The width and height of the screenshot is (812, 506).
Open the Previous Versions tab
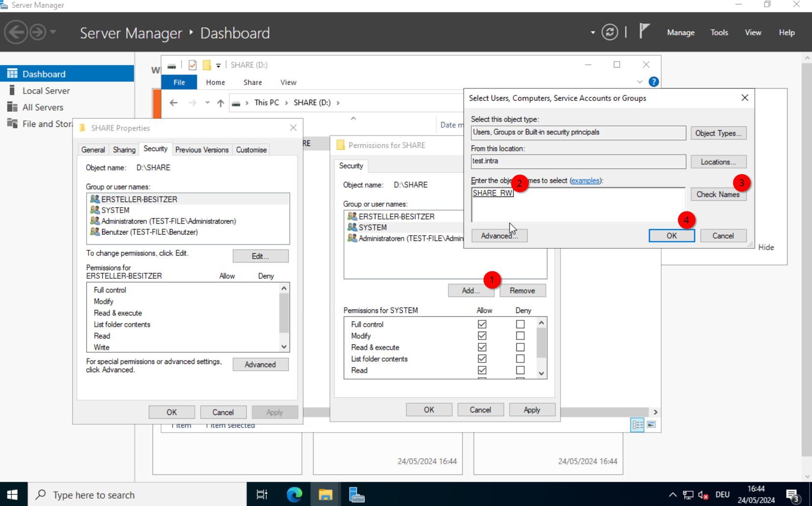pos(202,149)
